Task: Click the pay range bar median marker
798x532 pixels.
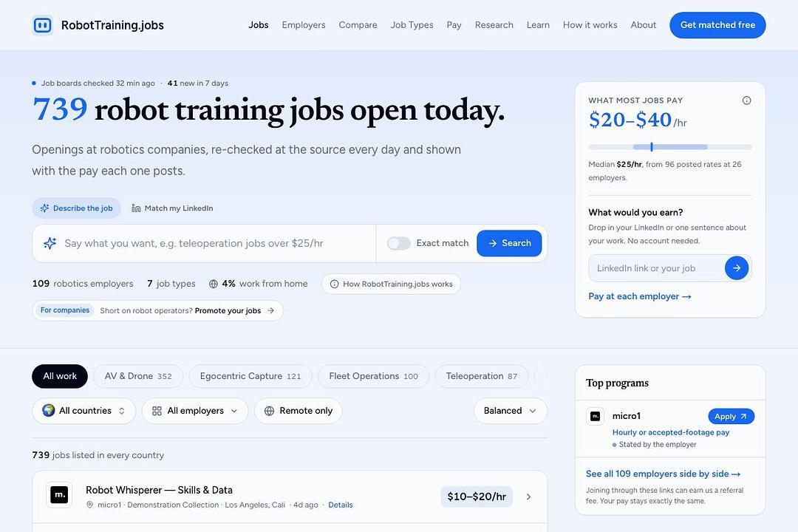Action: click(x=652, y=147)
